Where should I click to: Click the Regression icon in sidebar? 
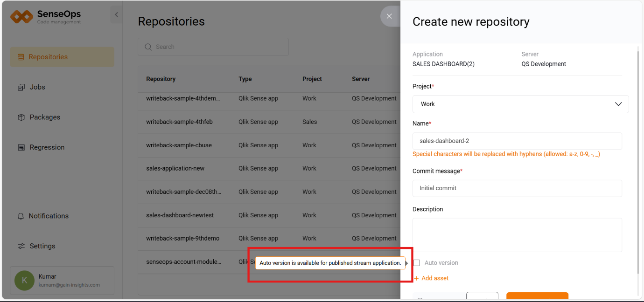21,147
